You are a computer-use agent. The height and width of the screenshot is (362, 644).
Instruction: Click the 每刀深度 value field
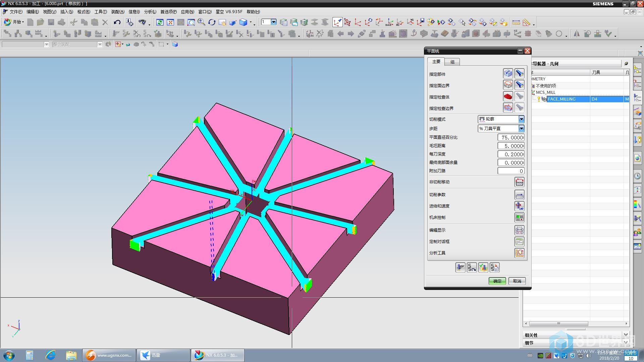[x=511, y=154]
